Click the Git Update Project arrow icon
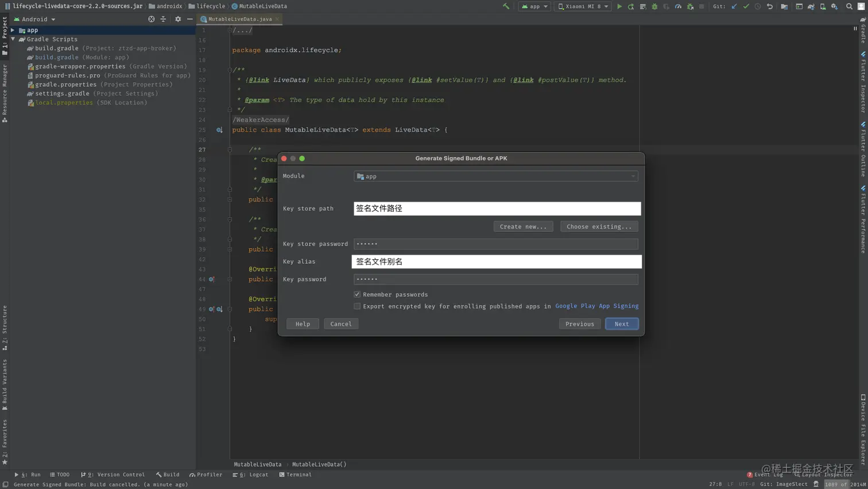This screenshot has height=489, width=868. pyautogui.click(x=734, y=6)
